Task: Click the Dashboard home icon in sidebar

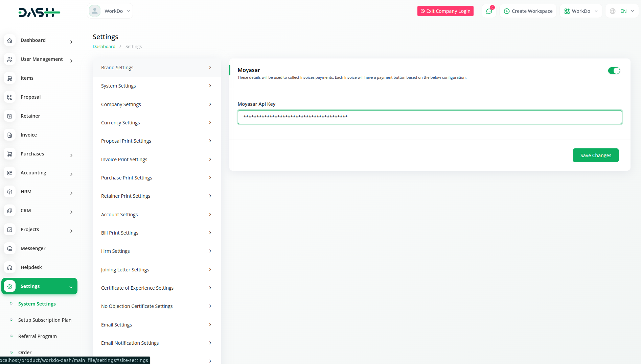Action: (10, 41)
